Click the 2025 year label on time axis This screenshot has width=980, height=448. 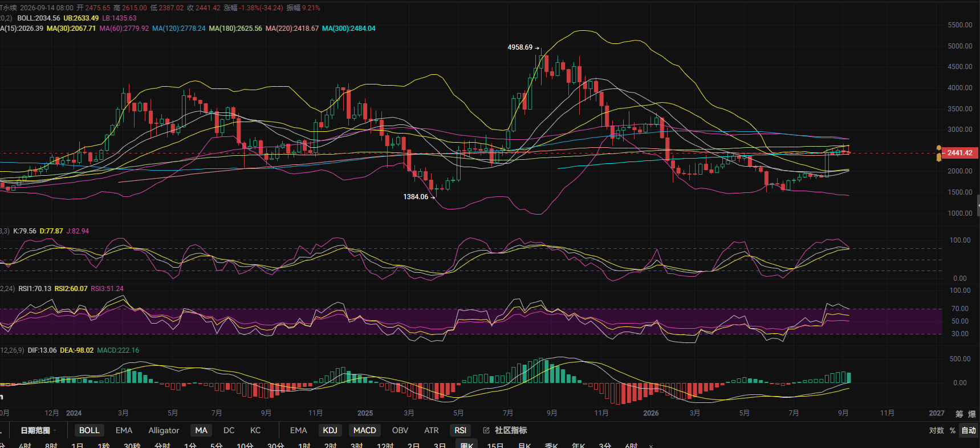click(x=365, y=413)
